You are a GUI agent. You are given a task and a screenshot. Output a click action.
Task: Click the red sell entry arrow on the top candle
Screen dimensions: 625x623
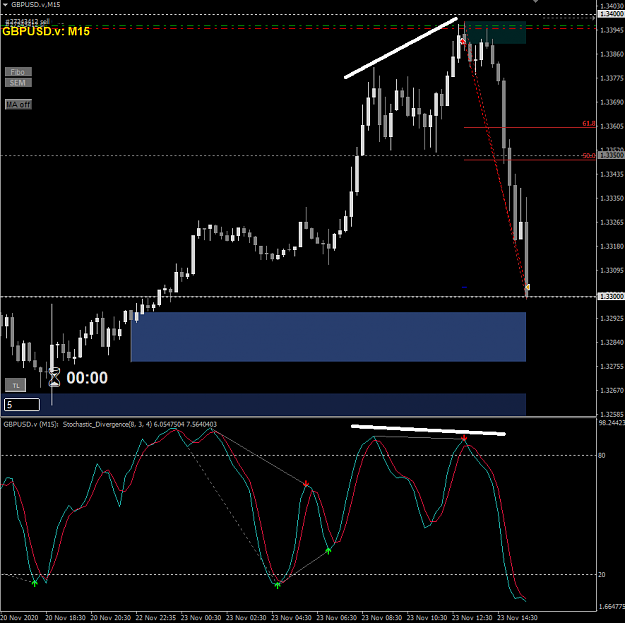click(463, 41)
